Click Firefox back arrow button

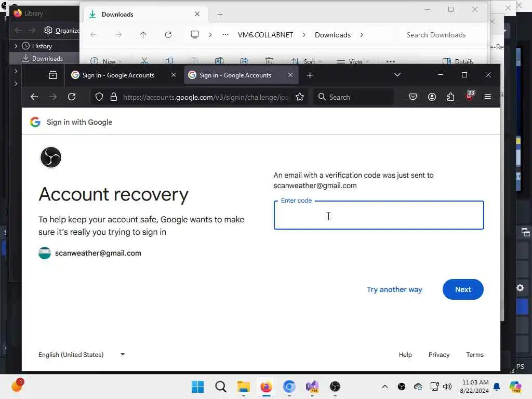coord(34,97)
